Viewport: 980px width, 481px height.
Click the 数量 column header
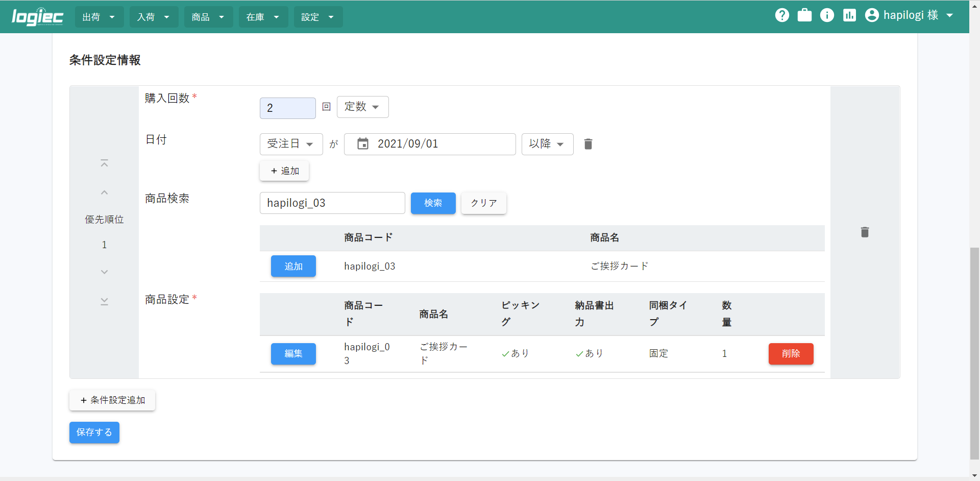727,314
